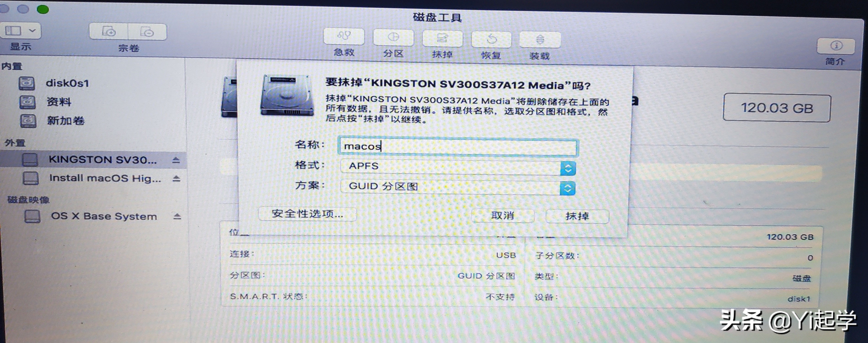The width and height of the screenshot is (868, 343).
Task: Eject the Install macOS High Sierra volume
Action: coord(177,179)
